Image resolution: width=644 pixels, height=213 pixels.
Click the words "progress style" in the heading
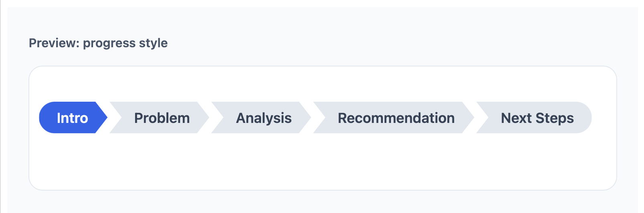pos(125,43)
